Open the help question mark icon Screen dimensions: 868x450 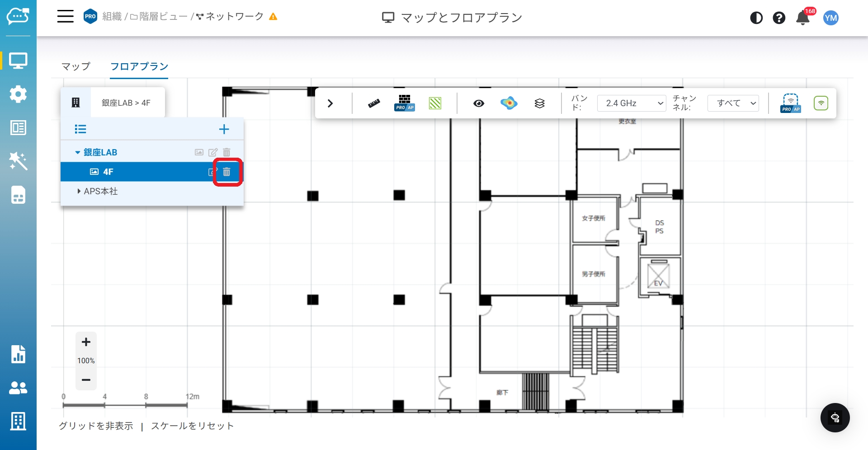(x=779, y=18)
